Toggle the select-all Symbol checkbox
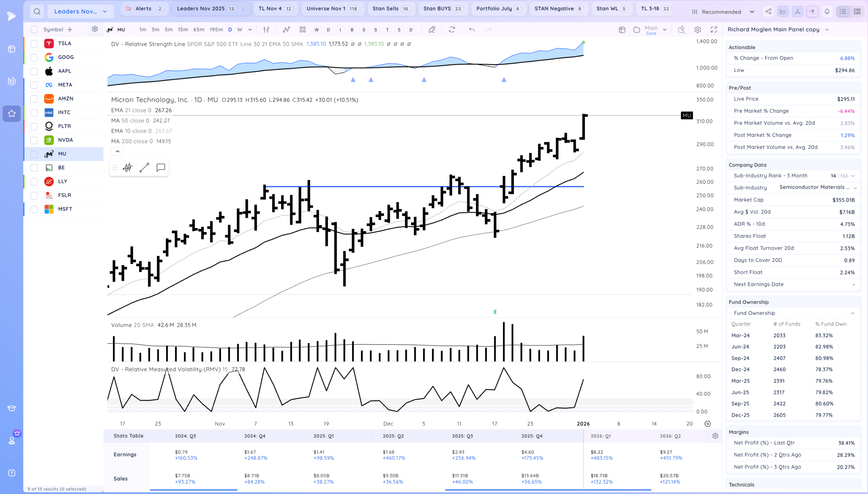868x494 pixels. pyautogui.click(x=34, y=30)
